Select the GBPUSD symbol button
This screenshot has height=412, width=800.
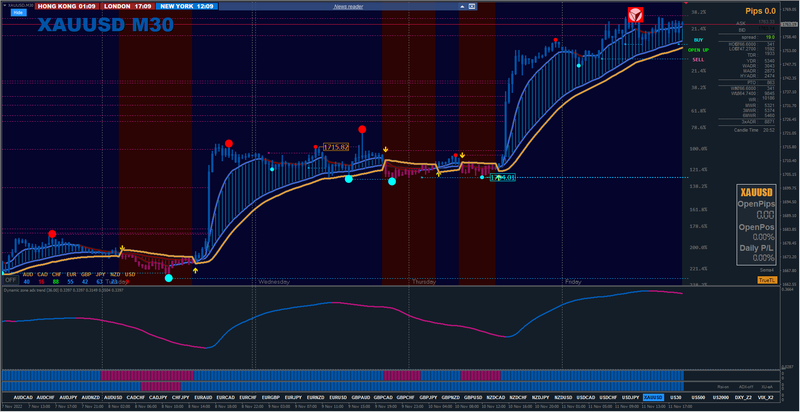[x=473, y=397]
